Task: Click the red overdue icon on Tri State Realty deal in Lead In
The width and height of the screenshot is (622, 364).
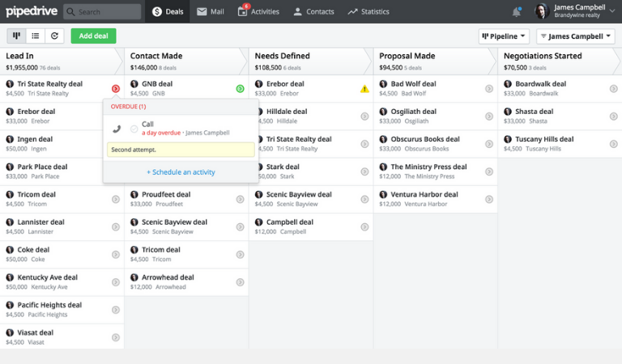Action: coord(116,89)
